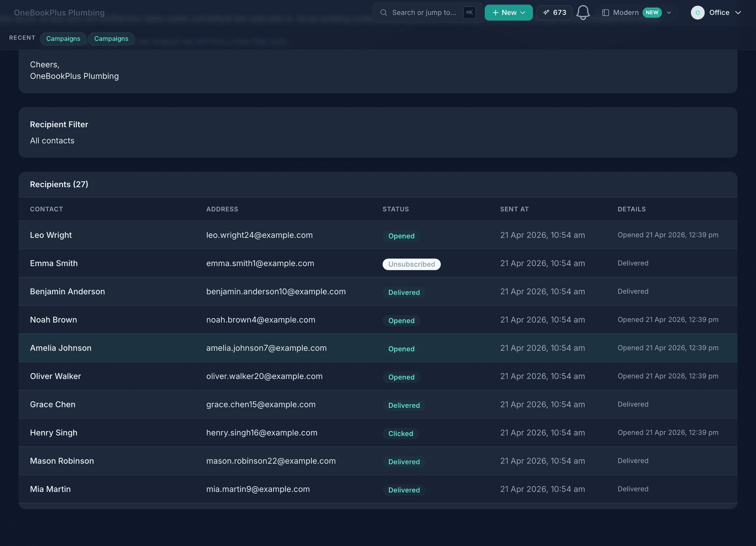Click Oliver Walker's Opened status badge
The width and height of the screenshot is (756, 546).
coord(401,377)
